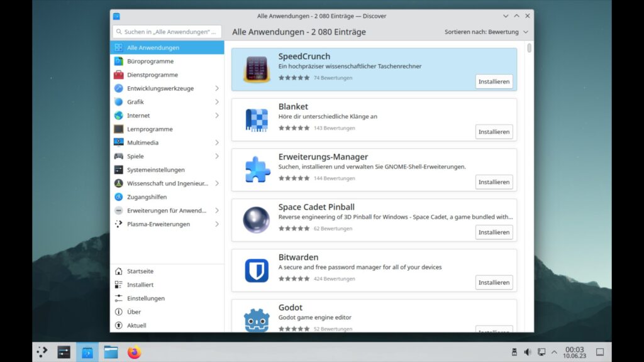
Task: Open the Godot robot head icon
Action: tap(257, 320)
